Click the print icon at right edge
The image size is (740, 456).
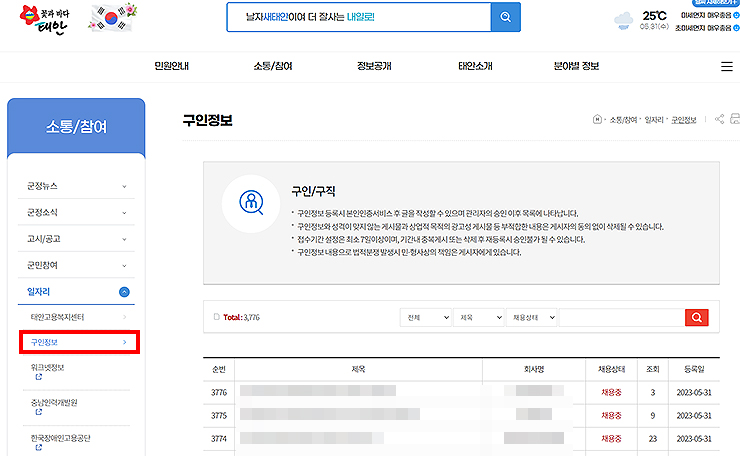[735, 118]
